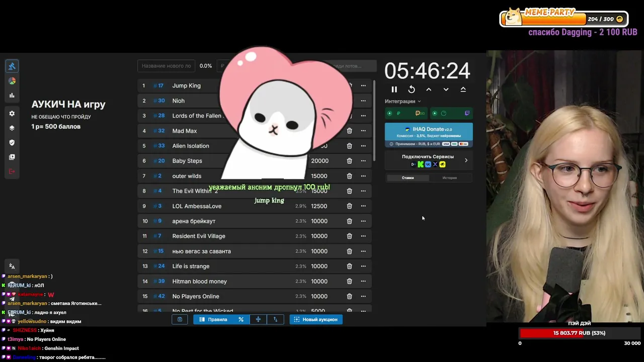Open more options for Lords of the Fallen
The image size is (644, 362).
tap(363, 116)
